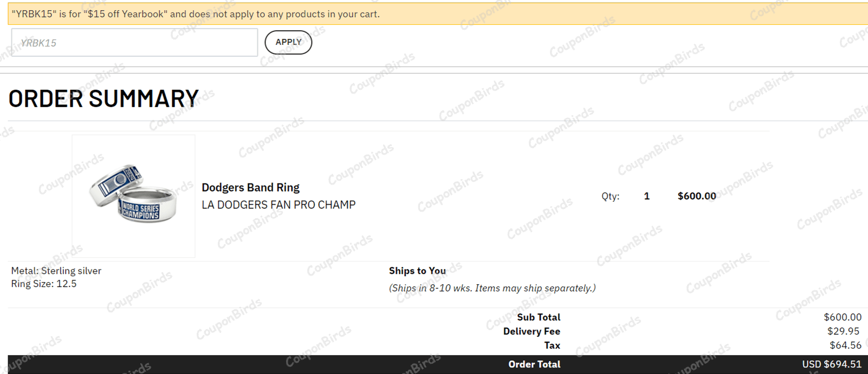Viewport: 868px width, 374px height.
Task: Click the Dodgers Band Ring product title
Action: click(x=250, y=187)
